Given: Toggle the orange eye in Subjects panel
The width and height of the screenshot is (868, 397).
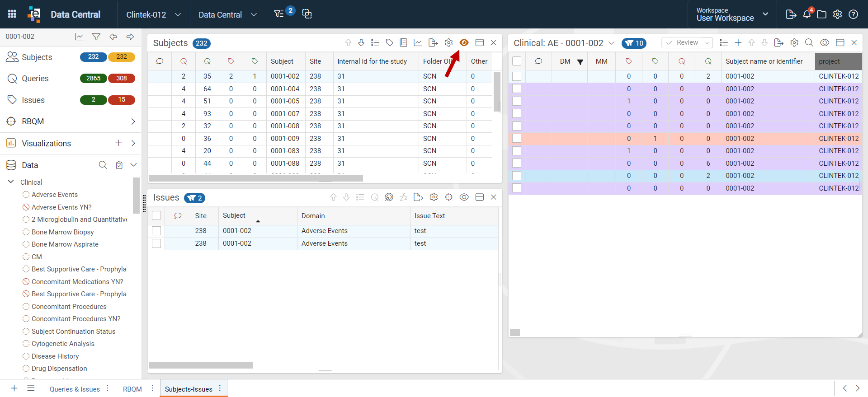Looking at the screenshot, I should (x=464, y=42).
